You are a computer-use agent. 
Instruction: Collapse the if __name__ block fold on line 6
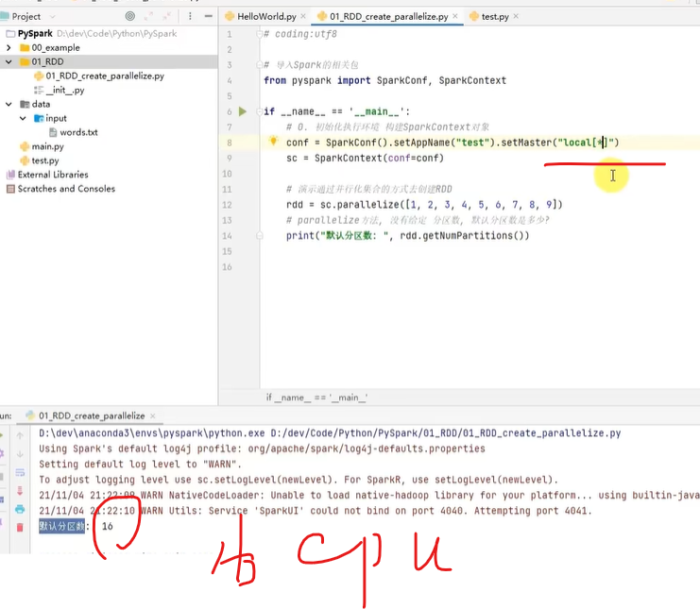point(260,111)
